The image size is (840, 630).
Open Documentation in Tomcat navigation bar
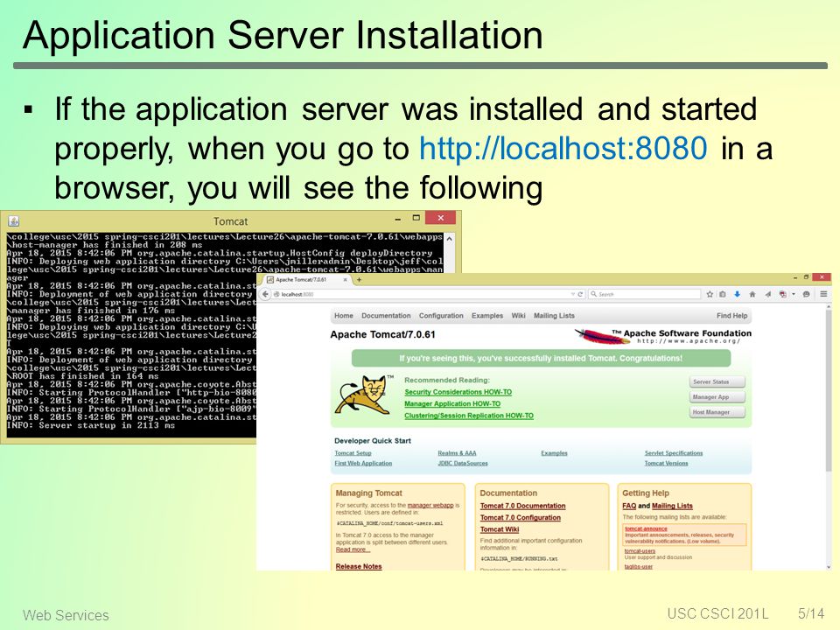[x=386, y=316]
